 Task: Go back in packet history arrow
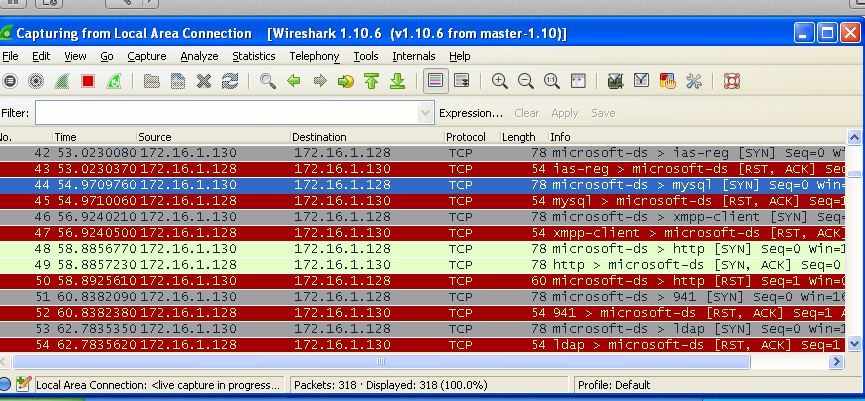pyautogui.click(x=294, y=81)
